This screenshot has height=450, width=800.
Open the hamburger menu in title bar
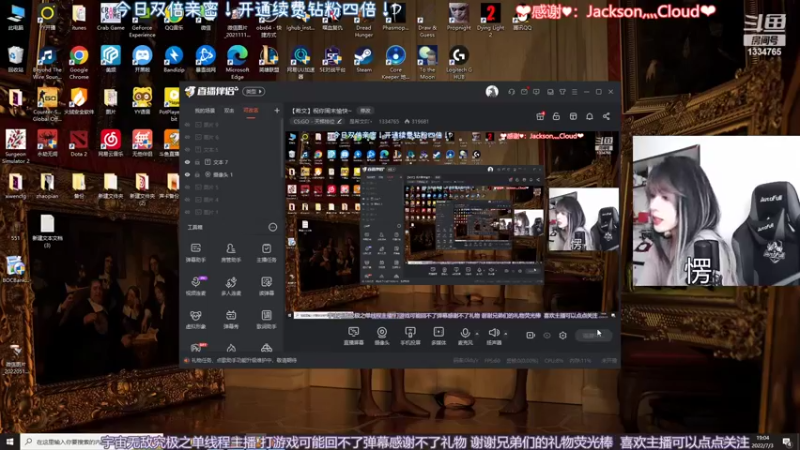[x=574, y=92]
